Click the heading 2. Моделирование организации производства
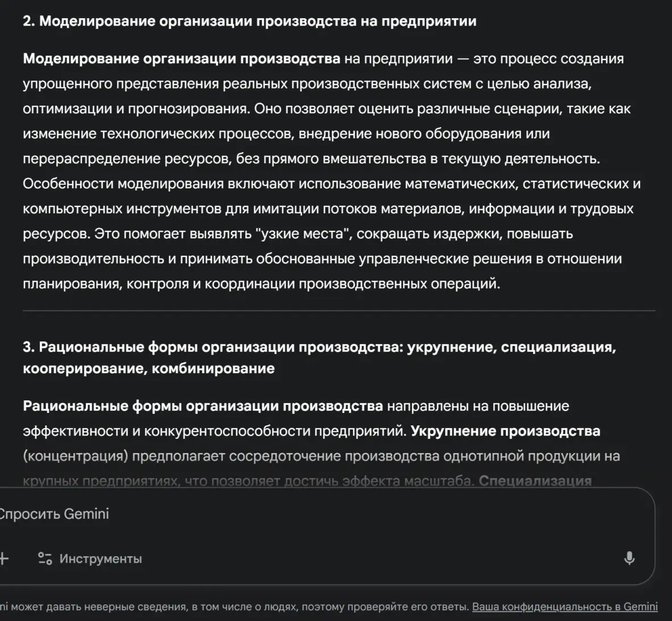672x621 pixels. point(249,22)
